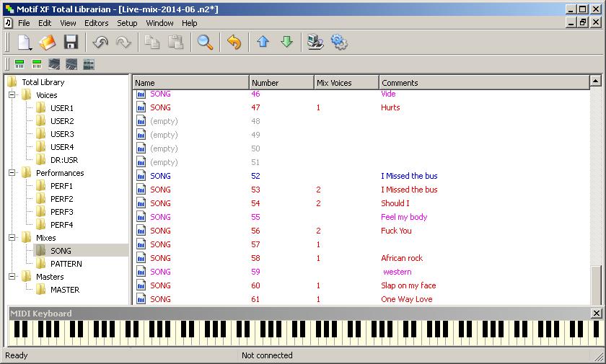Click the fourth small editor toolbar icon
Screen dimensions: 606x364
pos(71,63)
